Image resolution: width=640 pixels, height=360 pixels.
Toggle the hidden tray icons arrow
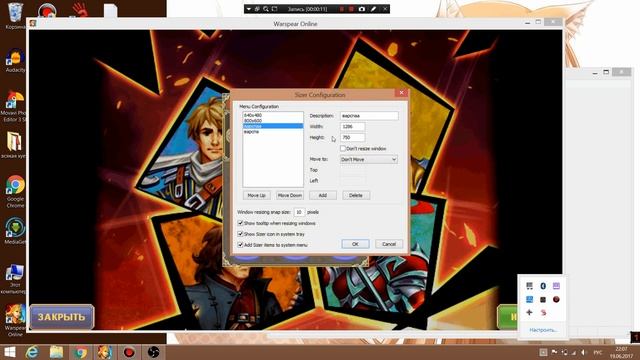pyautogui.click(x=543, y=352)
